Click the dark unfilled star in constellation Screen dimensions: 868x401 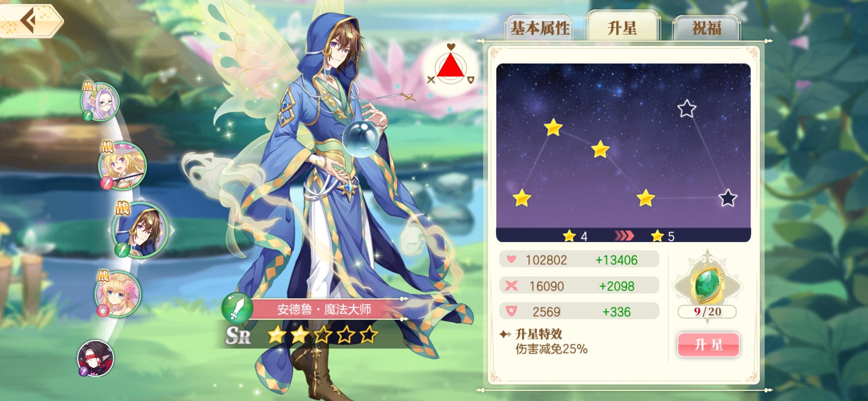(727, 198)
